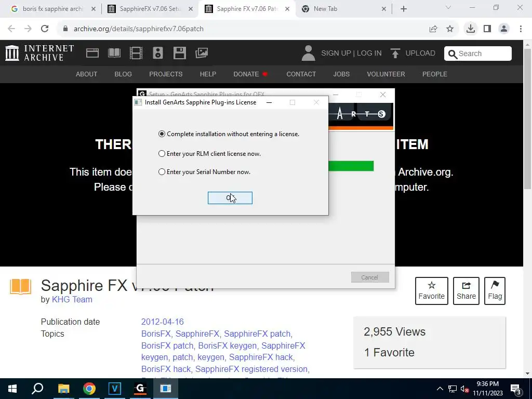Click the Share button

[x=466, y=291]
